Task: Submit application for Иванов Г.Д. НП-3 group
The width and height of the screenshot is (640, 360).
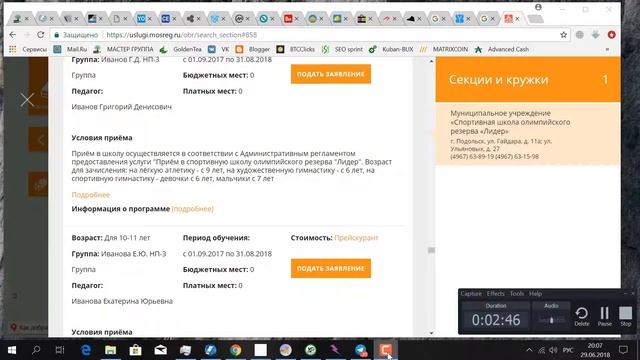Action: pos(331,74)
